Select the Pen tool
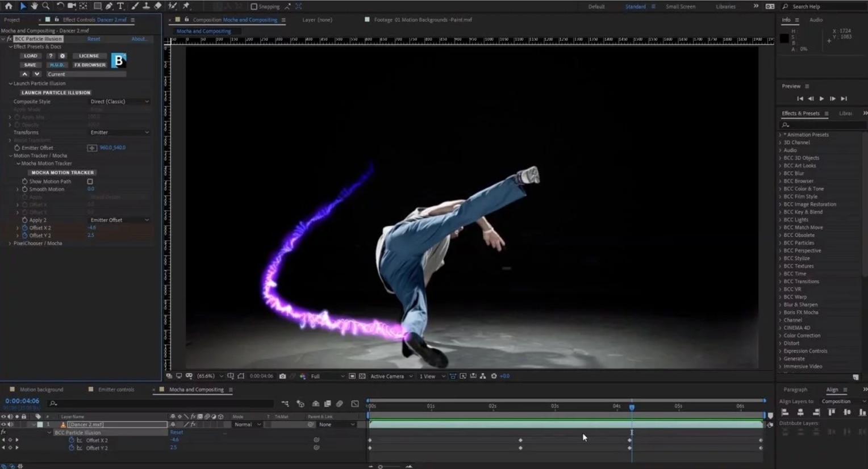This screenshot has height=469, width=868. point(109,6)
